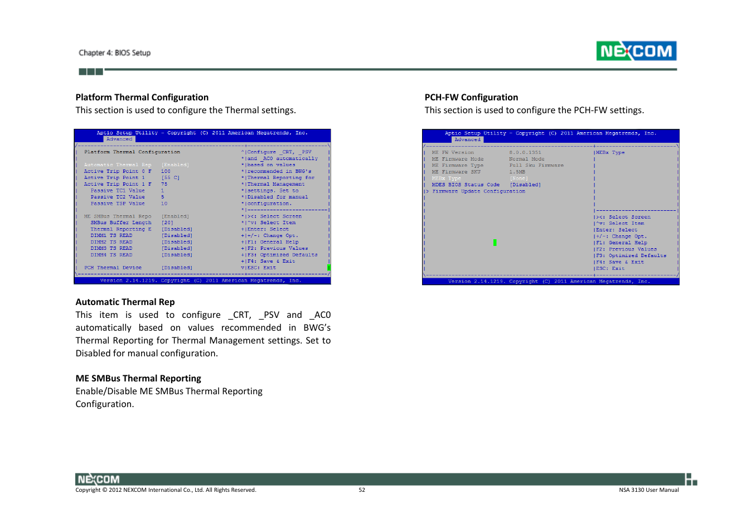The height and width of the screenshot is (532, 756).
Task: Click 'F1: General Help' in the PCH-FW BIOS screen
Action: 622,243
